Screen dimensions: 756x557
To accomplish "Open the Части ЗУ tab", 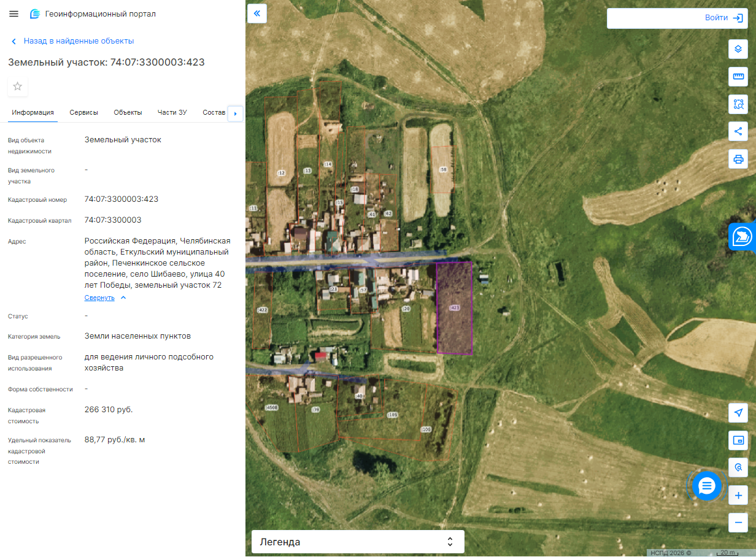I will click(x=172, y=112).
